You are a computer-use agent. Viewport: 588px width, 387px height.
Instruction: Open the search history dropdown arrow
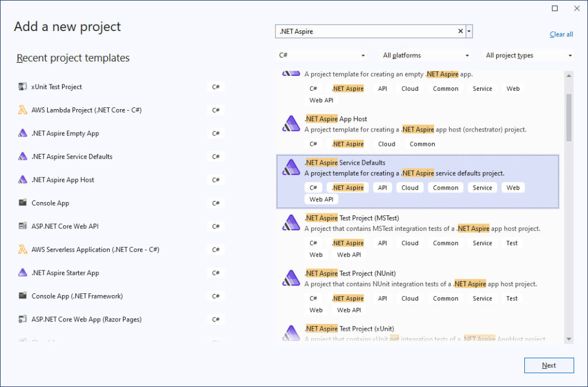click(x=469, y=32)
